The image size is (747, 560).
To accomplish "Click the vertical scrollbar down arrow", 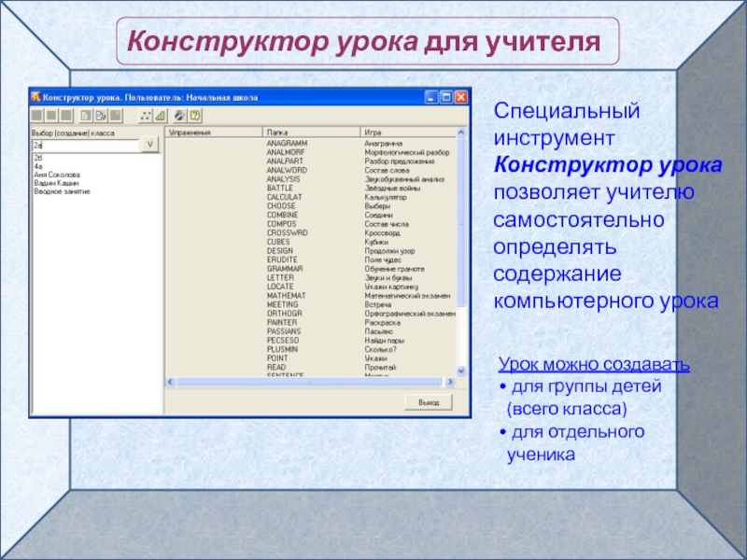I will coord(461,371).
